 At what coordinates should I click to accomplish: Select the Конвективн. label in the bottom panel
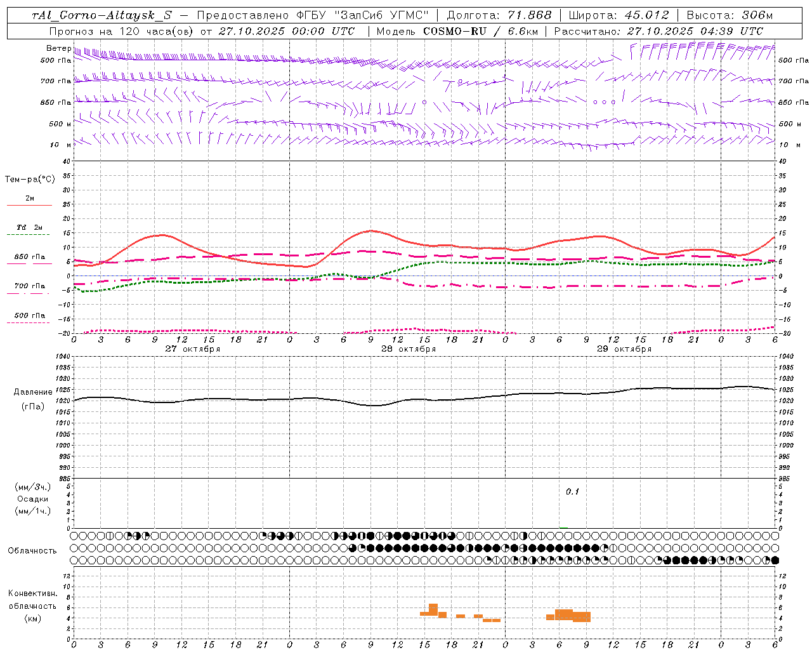point(33,594)
